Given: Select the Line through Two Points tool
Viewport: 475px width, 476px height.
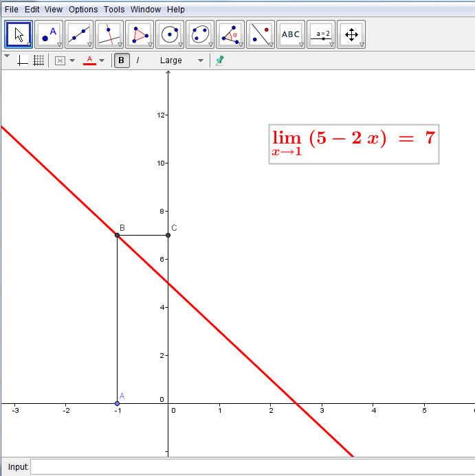Looking at the screenshot, I should pos(79,34).
